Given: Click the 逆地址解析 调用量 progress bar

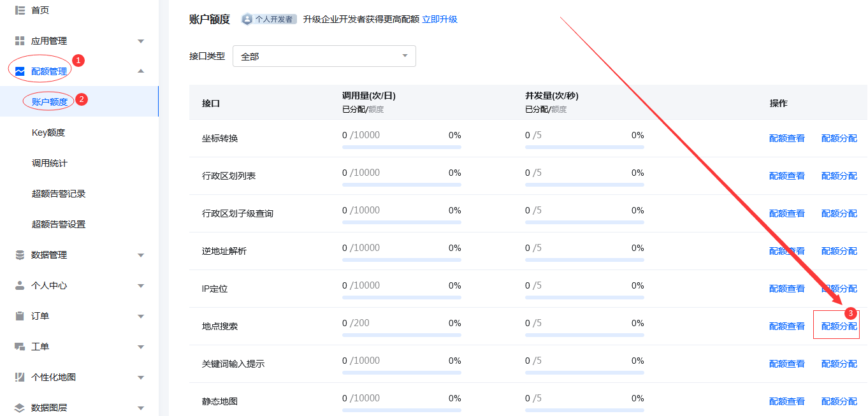Looking at the screenshot, I should tap(401, 260).
